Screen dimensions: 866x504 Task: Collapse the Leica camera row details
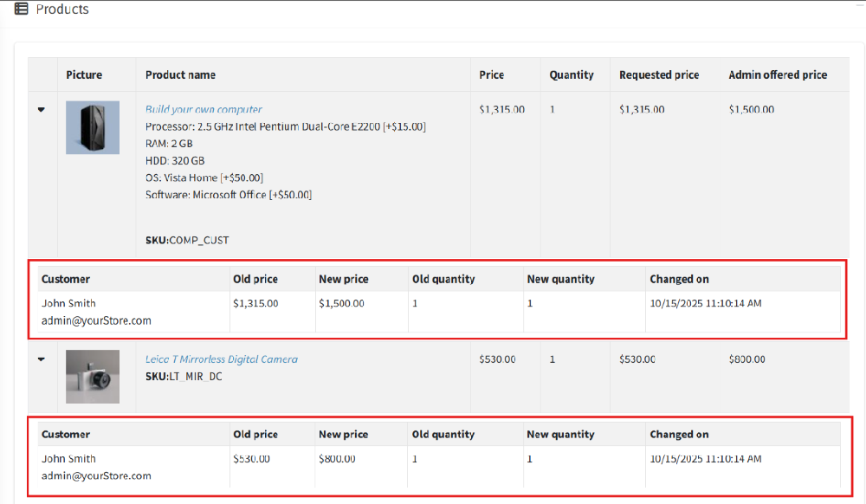tap(42, 359)
